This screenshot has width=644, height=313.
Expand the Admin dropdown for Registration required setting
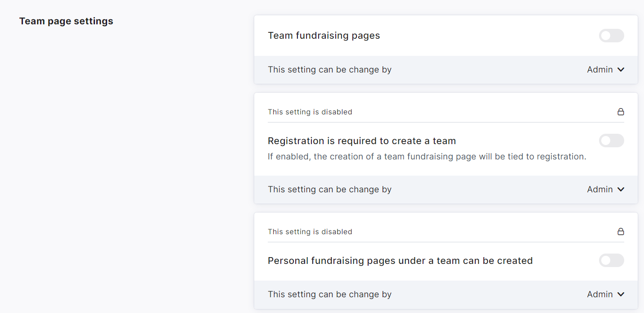pos(600,190)
